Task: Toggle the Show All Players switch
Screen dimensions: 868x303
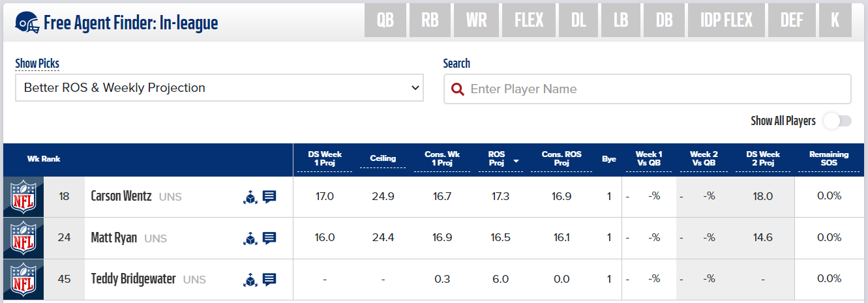Action: click(x=837, y=121)
